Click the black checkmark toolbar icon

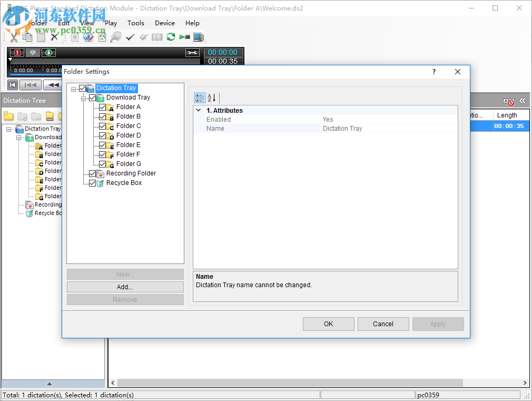click(x=130, y=37)
